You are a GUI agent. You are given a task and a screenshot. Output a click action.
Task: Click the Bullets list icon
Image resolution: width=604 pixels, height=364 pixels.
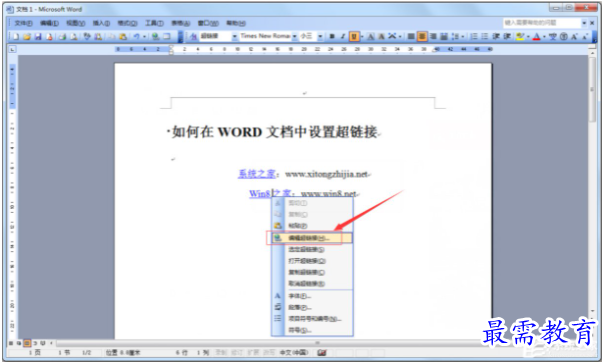(485, 37)
